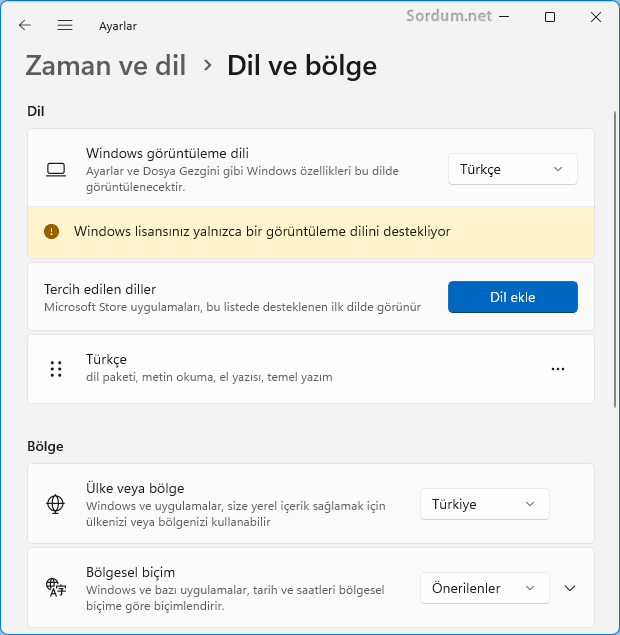Viewport: 620px width, 635px height.
Task: Navigate to Zaman ve dil breadcrumb
Action: [x=106, y=65]
